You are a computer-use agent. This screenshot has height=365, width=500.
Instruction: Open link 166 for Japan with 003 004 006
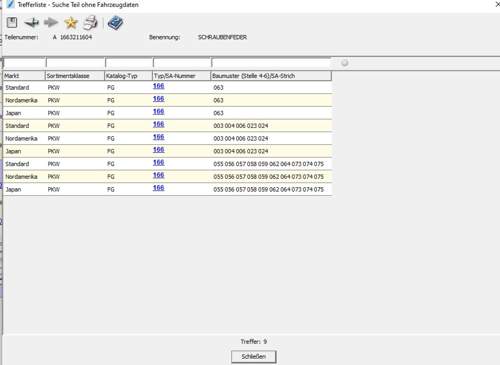point(158,150)
